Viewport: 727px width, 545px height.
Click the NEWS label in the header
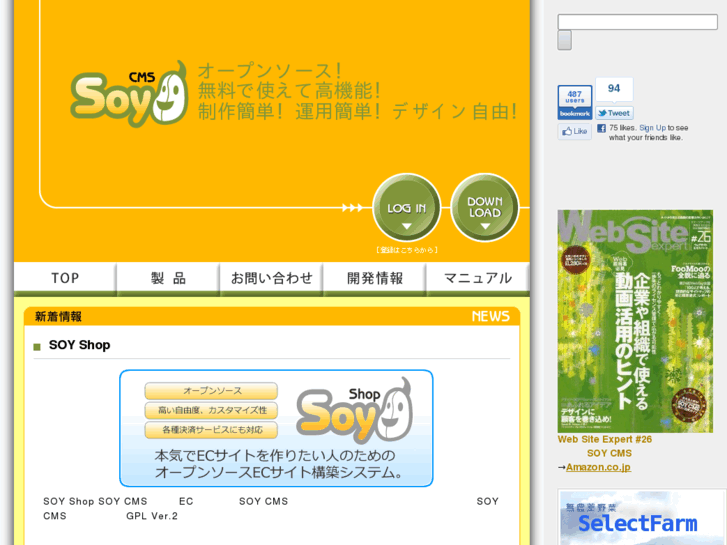tap(491, 316)
